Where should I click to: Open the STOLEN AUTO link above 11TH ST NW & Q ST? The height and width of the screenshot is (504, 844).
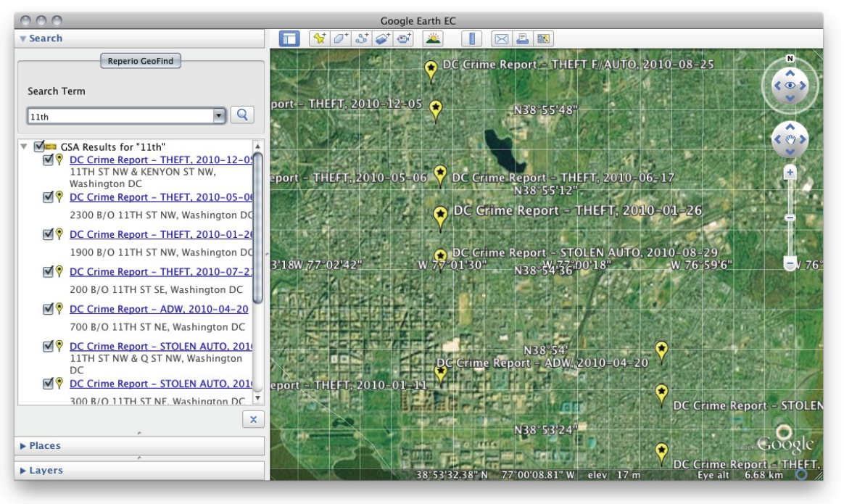click(161, 346)
